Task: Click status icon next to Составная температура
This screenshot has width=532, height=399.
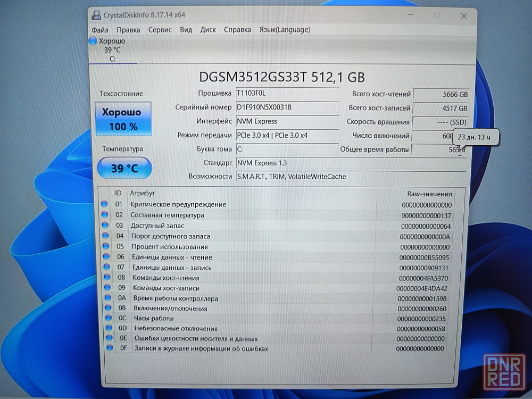Action: coord(105,215)
